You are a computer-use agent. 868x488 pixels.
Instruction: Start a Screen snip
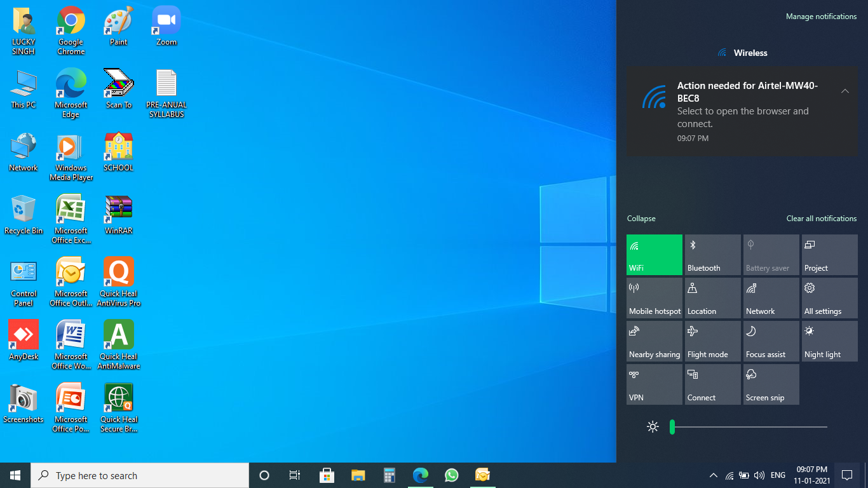[771, 384]
